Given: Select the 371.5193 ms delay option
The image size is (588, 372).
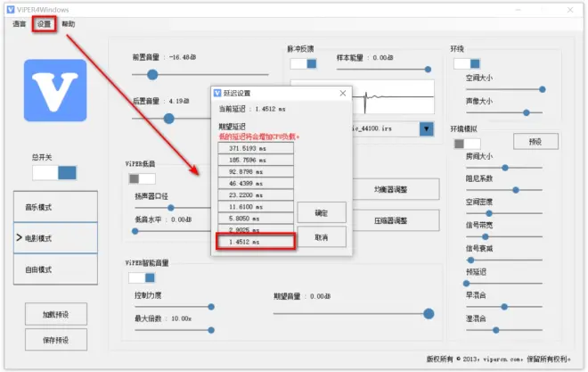Looking at the screenshot, I should (x=256, y=148).
